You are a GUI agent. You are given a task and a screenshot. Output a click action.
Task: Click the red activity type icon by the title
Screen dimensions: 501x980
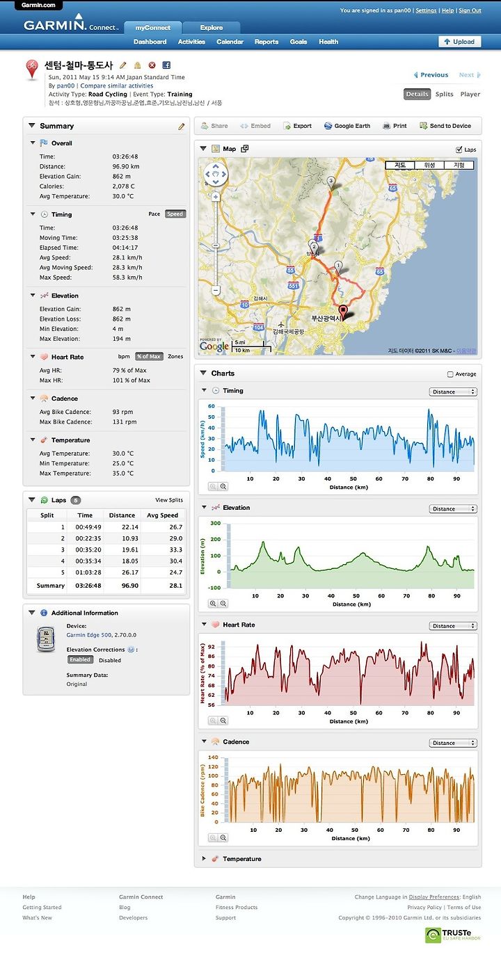pos(32,70)
